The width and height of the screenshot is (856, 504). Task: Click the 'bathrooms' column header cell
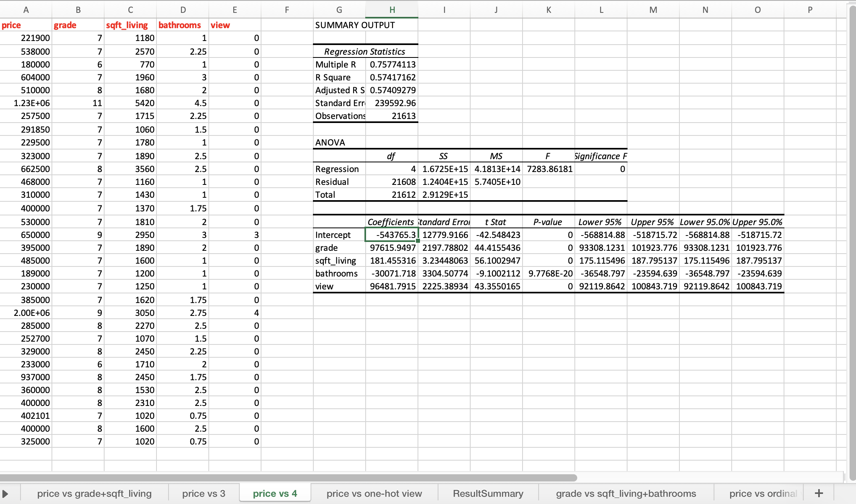[x=183, y=25]
